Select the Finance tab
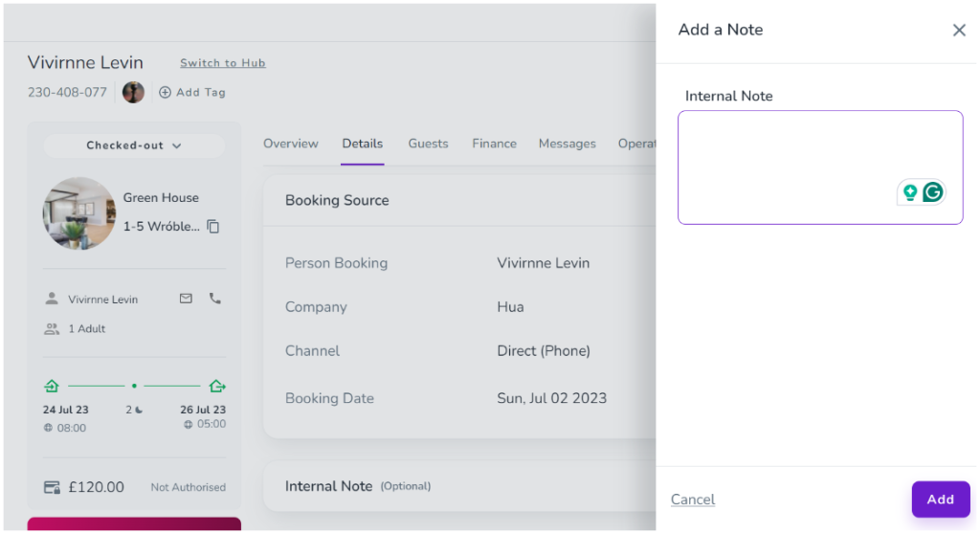Viewport: 980px width, 534px height. click(x=494, y=144)
